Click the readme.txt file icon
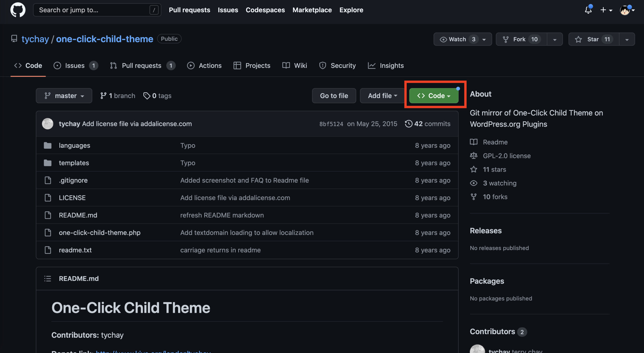This screenshot has height=353, width=644. [x=48, y=250]
